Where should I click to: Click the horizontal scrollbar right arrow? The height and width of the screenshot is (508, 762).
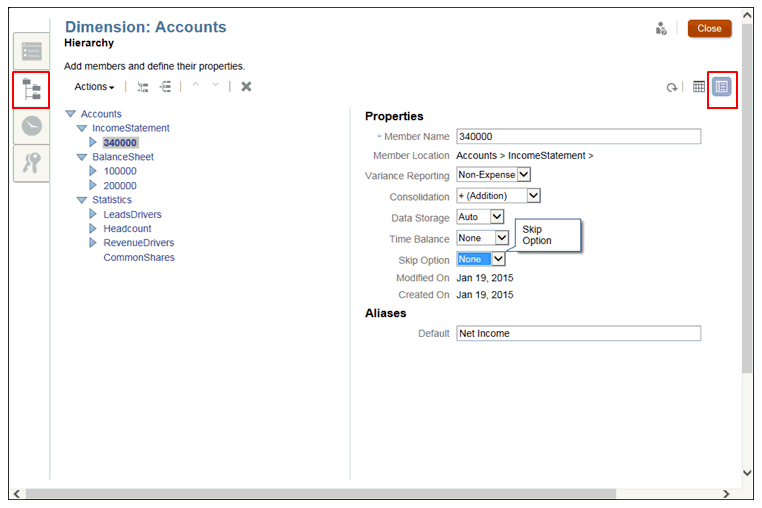726,494
